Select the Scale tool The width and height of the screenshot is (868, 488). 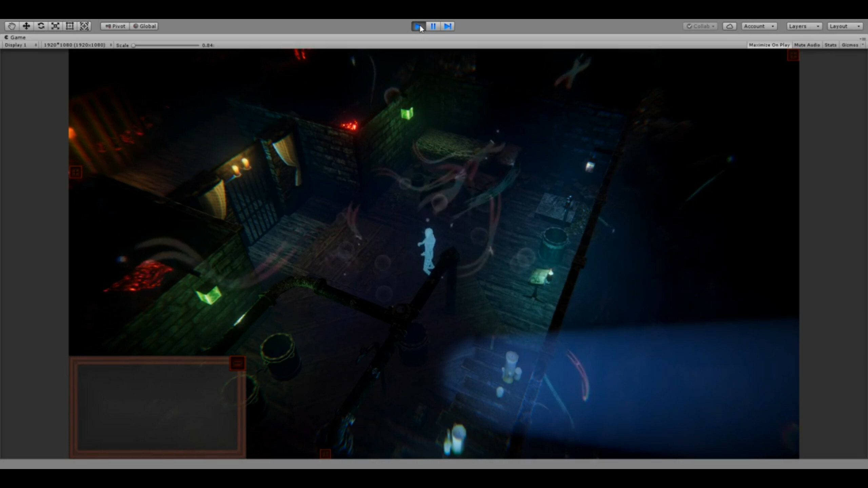point(55,26)
